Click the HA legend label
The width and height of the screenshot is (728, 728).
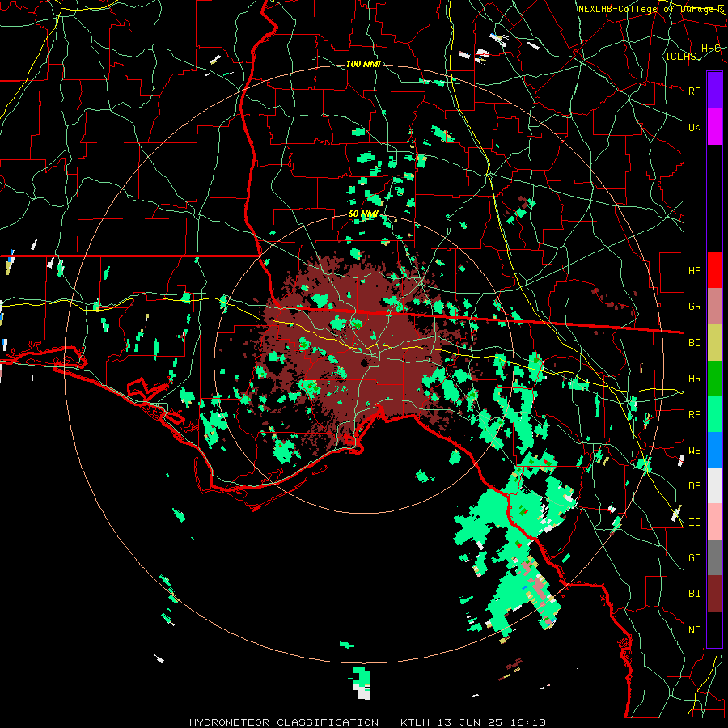695,271
